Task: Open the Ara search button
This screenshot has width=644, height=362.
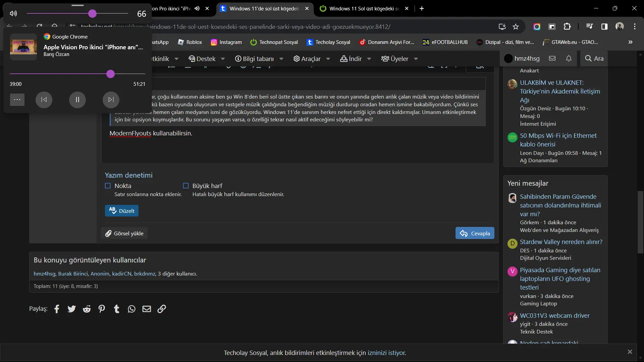Action: coord(594,58)
